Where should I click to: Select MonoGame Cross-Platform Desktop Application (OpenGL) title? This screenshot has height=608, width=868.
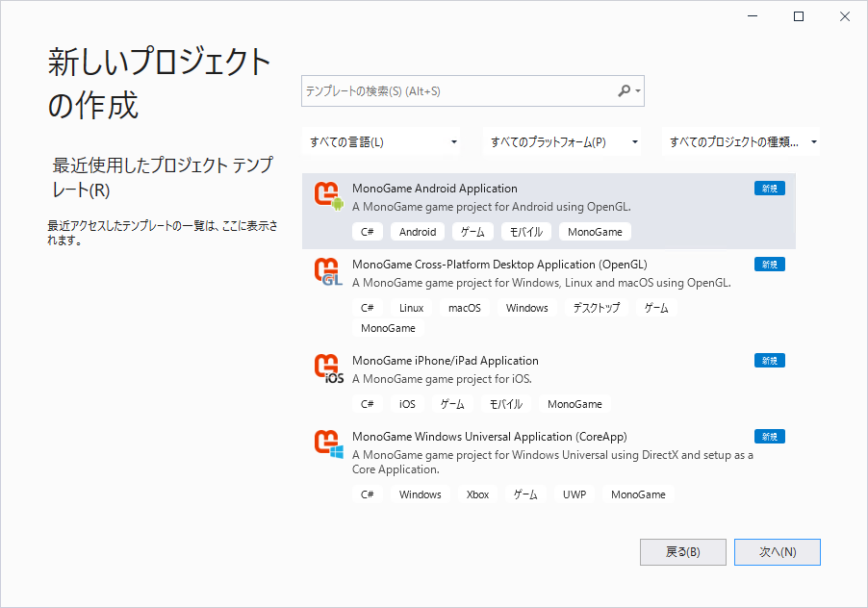(x=499, y=265)
